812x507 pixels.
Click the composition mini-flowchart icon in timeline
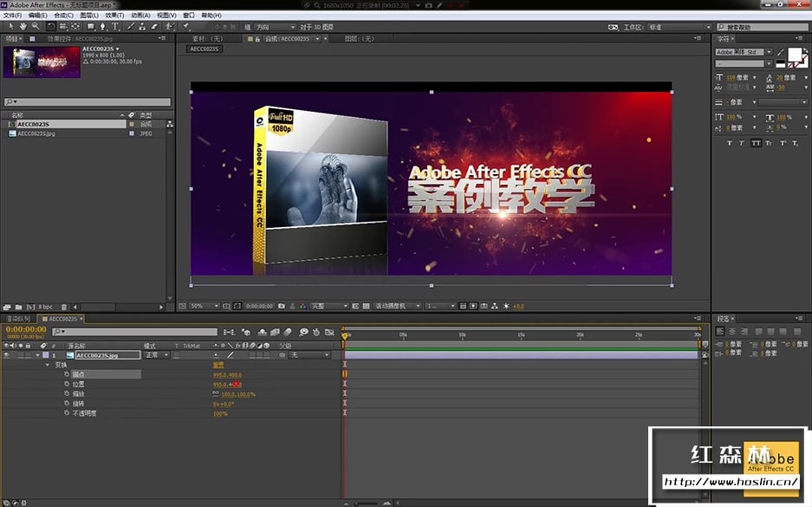pyautogui.click(x=229, y=332)
